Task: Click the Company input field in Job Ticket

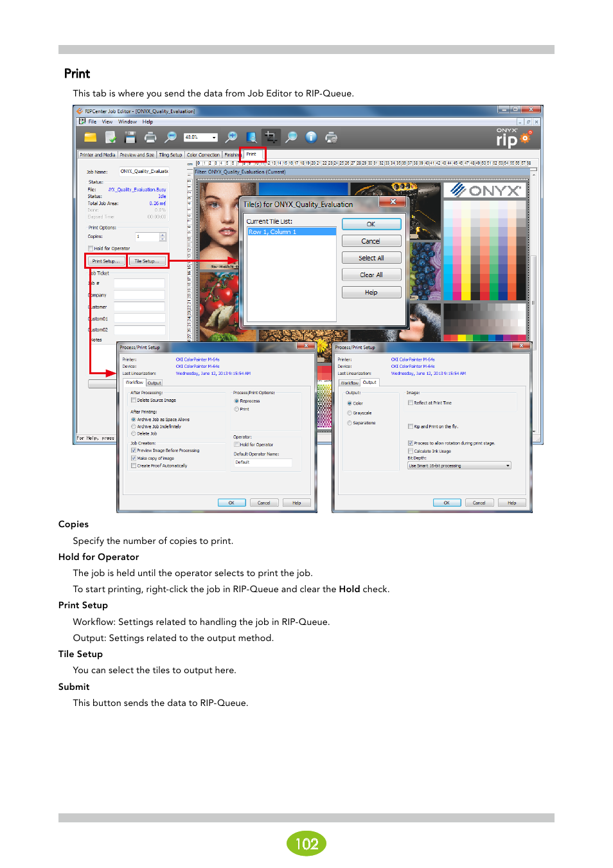Action: coord(139,295)
